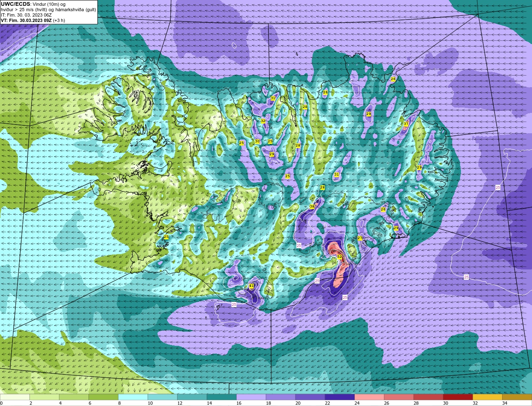
Task: Click the 26–28 salmon legend swatch
Action: pyautogui.click(x=399, y=397)
